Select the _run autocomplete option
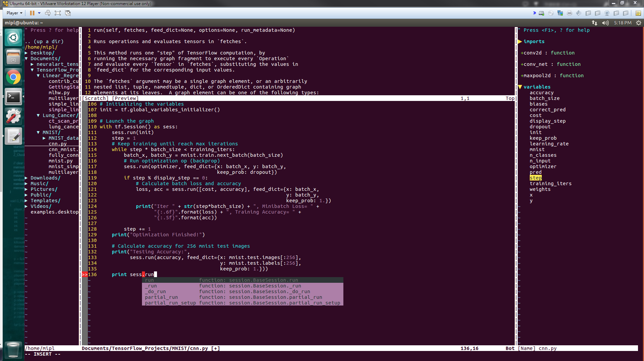The width and height of the screenshot is (644, 361). coord(150,285)
